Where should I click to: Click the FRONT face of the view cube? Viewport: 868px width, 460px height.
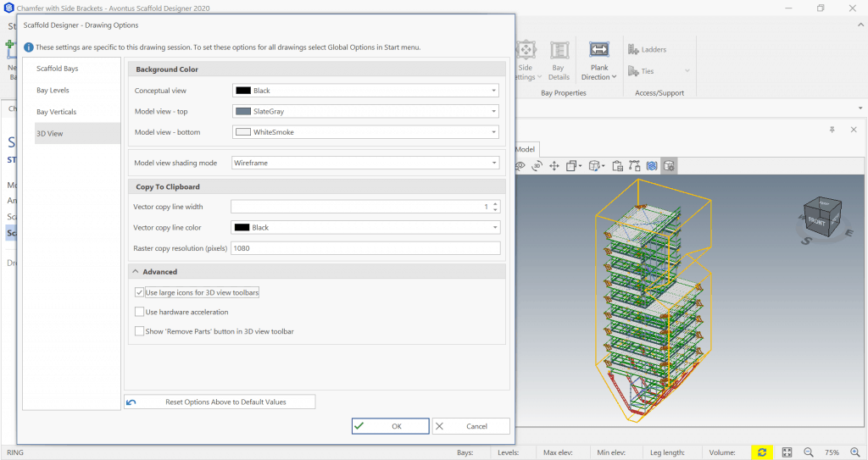pos(816,221)
